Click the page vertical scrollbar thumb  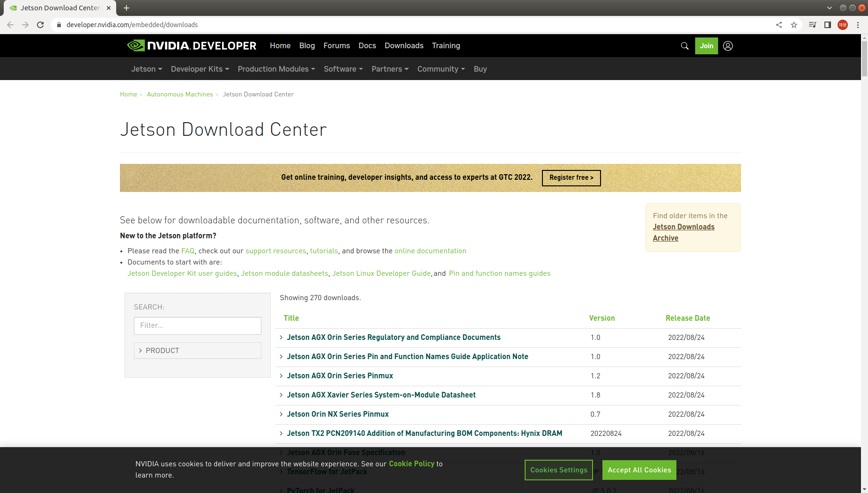pos(864,59)
